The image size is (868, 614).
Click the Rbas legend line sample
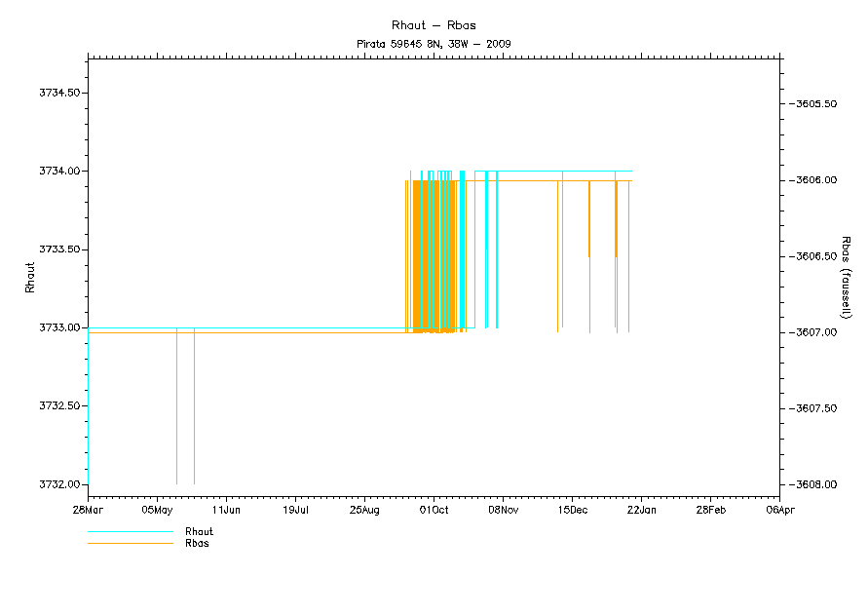point(130,543)
